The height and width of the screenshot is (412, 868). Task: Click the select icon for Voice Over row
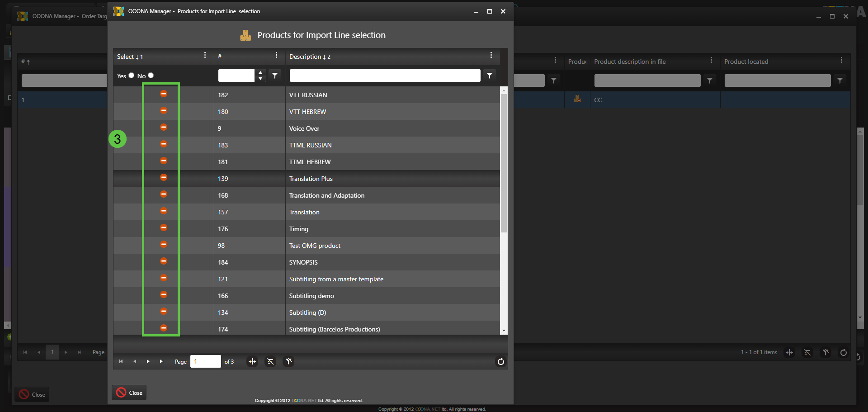point(164,128)
